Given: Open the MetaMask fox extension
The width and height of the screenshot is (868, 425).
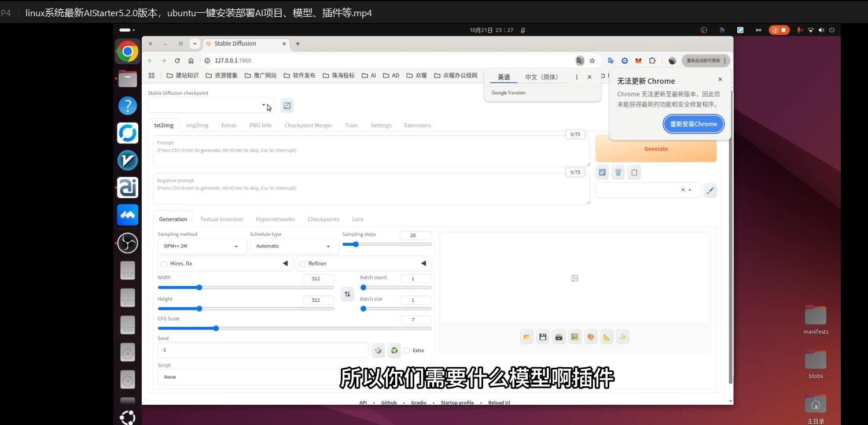Looking at the screenshot, I should [x=638, y=61].
